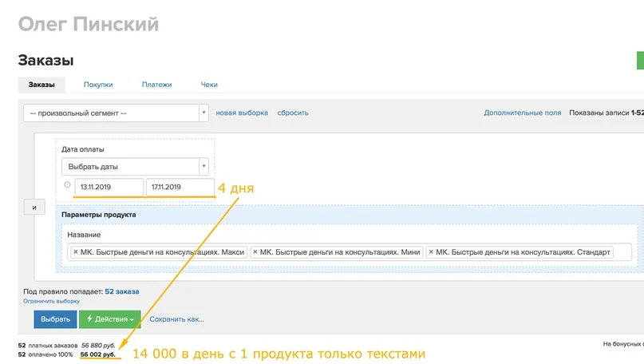Expand the 'Выбрать даты' dropdown
Image resolution: width=644 pixels, height=364 pixels.
click(x=134, y=167)
